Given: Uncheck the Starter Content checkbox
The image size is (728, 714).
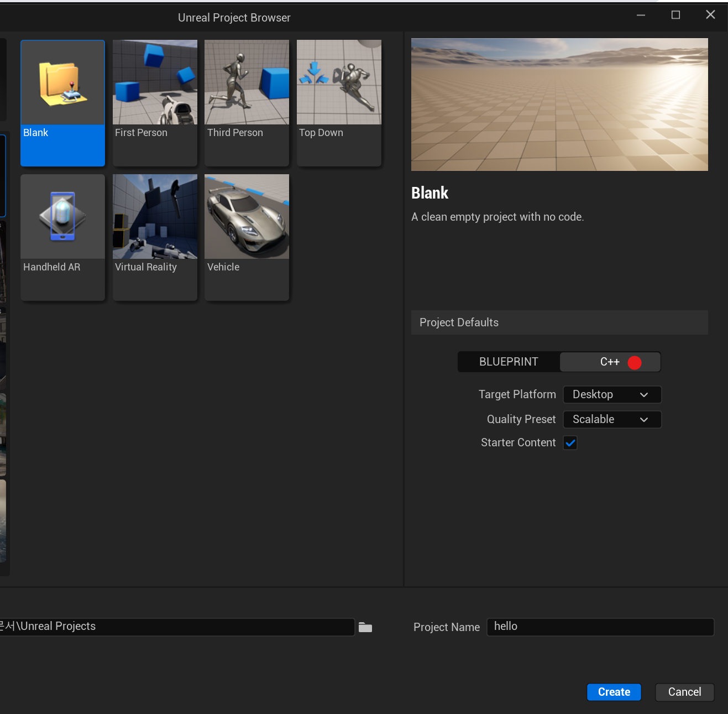Looking at the screenshot, I should point(570,442).
